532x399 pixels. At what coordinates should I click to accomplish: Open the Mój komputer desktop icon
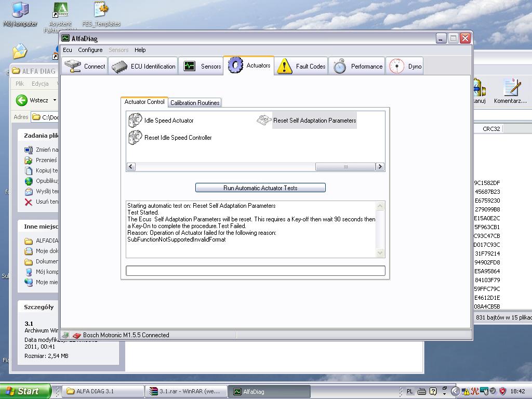pyautogui.click(x=20, y=9)
